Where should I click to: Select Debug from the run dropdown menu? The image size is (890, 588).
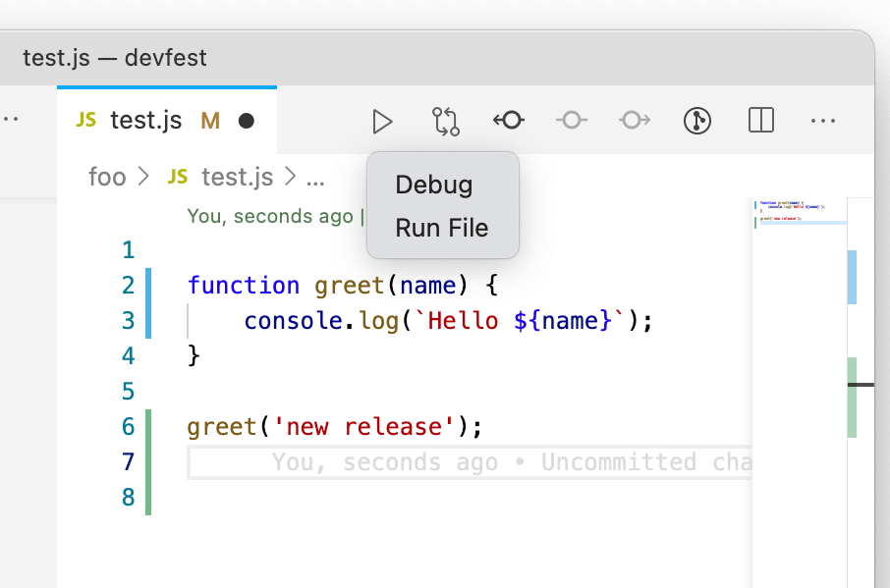tap(433, 185)
